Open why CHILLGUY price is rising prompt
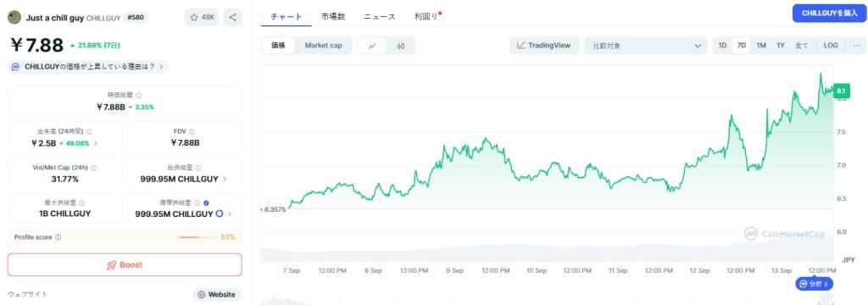 88,66
